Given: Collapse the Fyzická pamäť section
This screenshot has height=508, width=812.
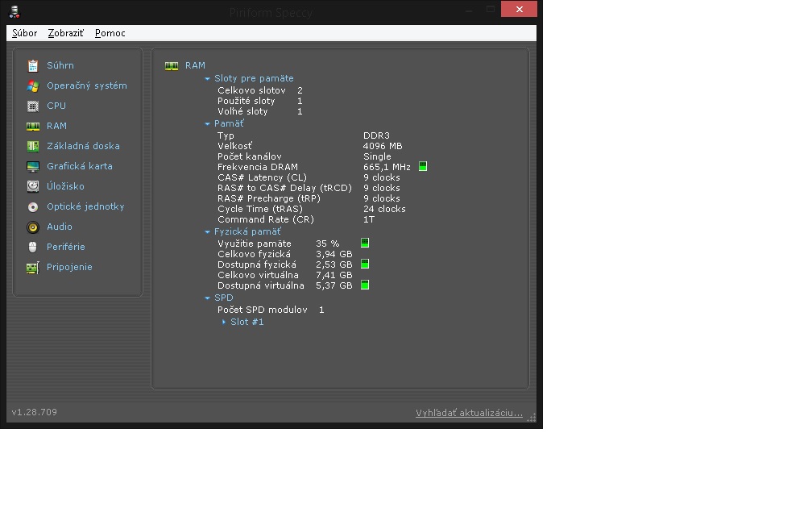Looking at the screenshot, I should pyautogui.click(x=207, y=232).
